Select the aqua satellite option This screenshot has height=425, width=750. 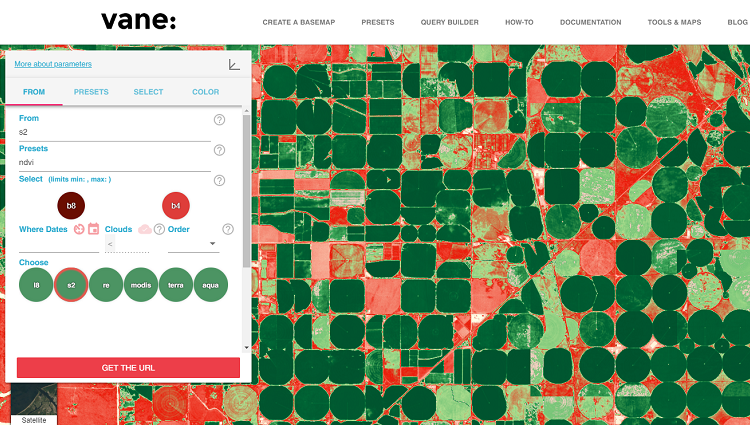[210, 285]
